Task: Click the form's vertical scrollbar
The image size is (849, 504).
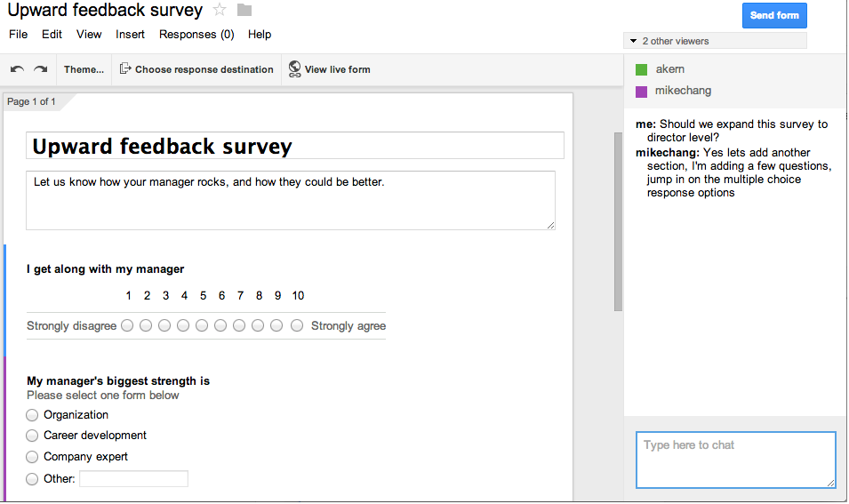Action: (x=618, y=221)
